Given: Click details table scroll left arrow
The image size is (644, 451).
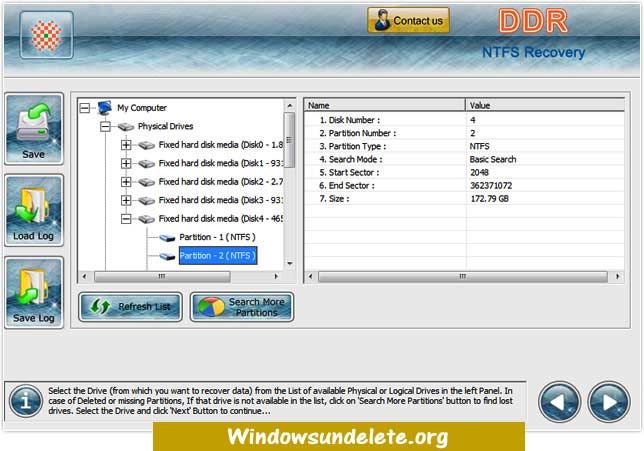Looking at the screenshot, I should pos(310,276).
